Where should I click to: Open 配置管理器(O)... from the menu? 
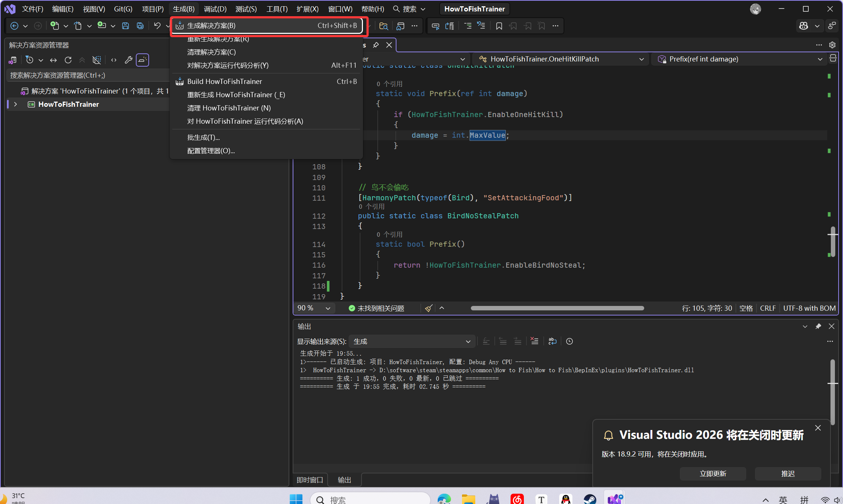[267, 151]
